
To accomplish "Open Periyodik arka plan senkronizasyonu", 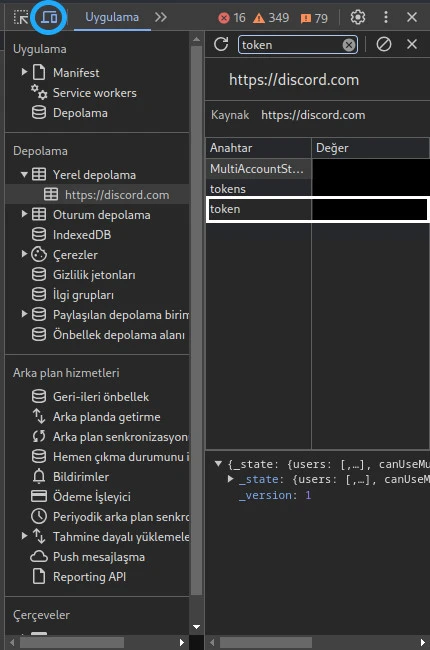I will [x=121, y=517].
